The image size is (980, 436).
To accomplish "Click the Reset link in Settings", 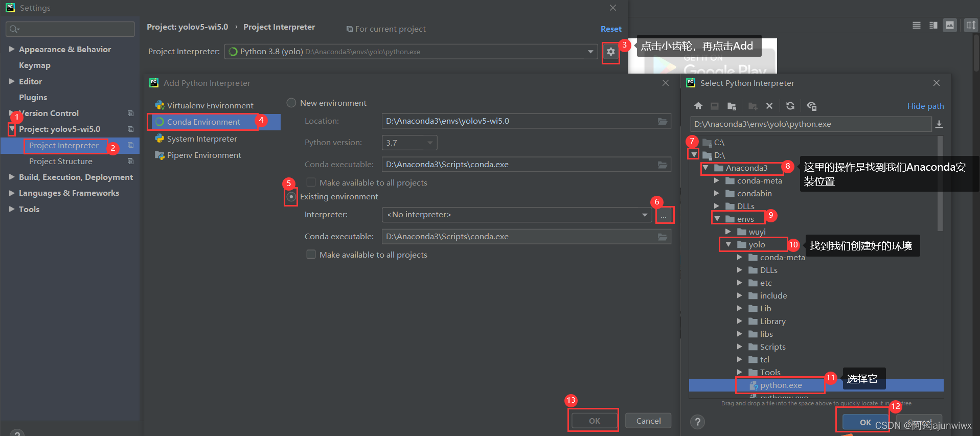I will (x=611, y=29).
